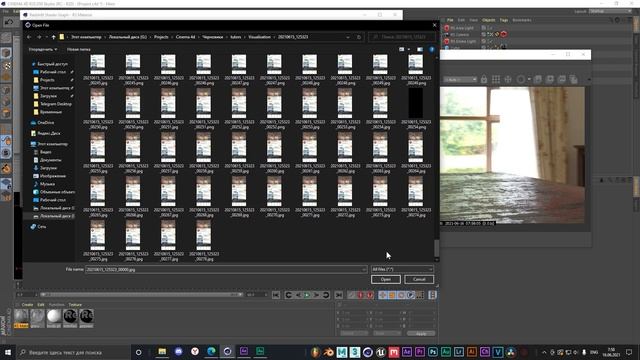The image size is (640, 360).
Task: Open the Texture menu in material manager
Action: point(75,305)
